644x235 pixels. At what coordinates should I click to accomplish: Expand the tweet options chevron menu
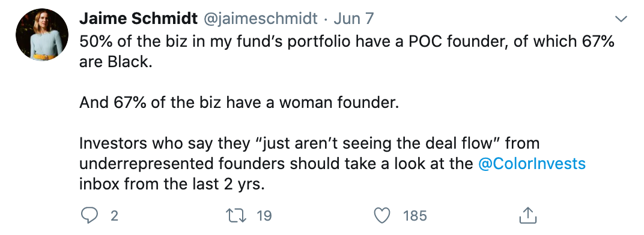(621, 19)
